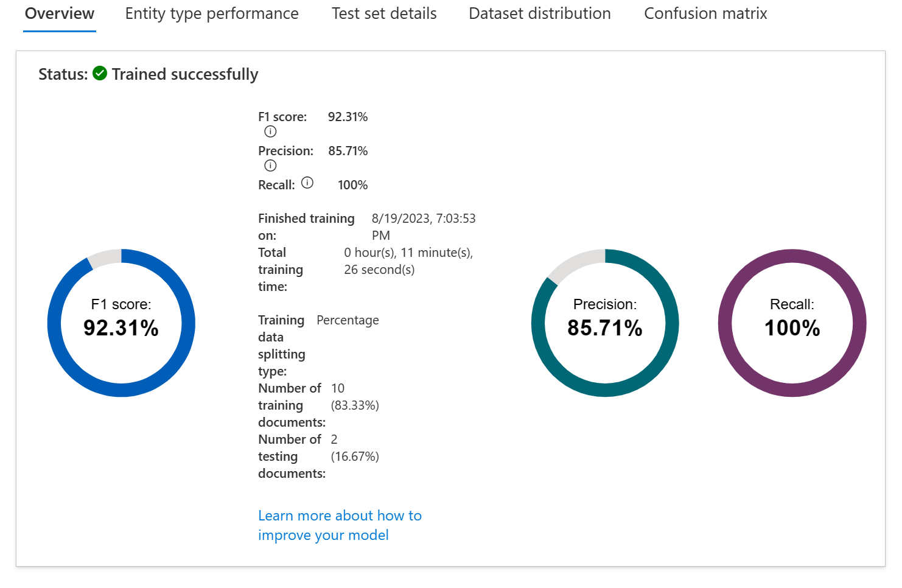This screenshot has height=588, width=902.
Task: Click the purple Recall donut chart
Action: coord(792,323)
